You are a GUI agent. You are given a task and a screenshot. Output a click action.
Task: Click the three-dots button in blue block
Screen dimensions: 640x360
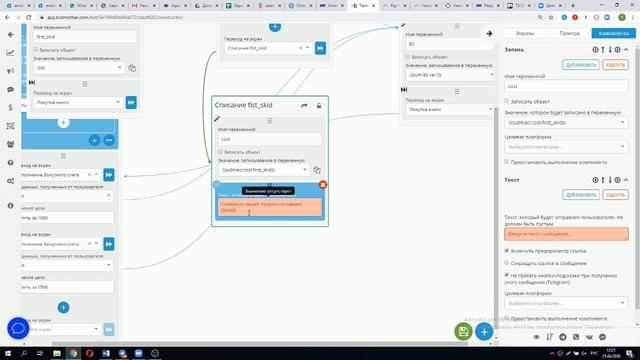coord(109,140)
